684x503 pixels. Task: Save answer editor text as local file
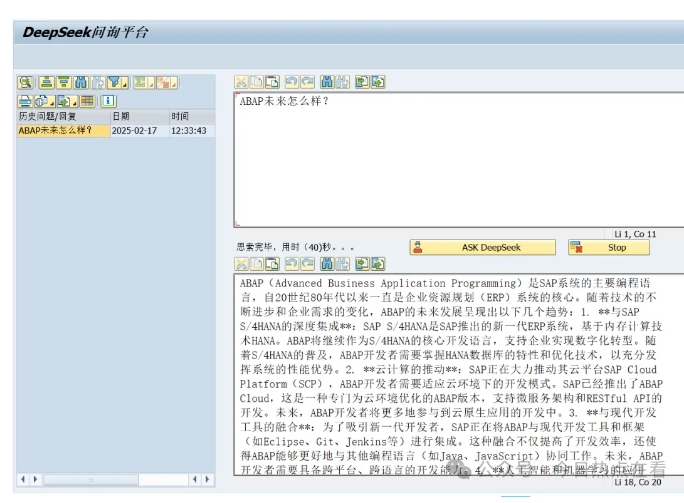(x=378, y=264)
